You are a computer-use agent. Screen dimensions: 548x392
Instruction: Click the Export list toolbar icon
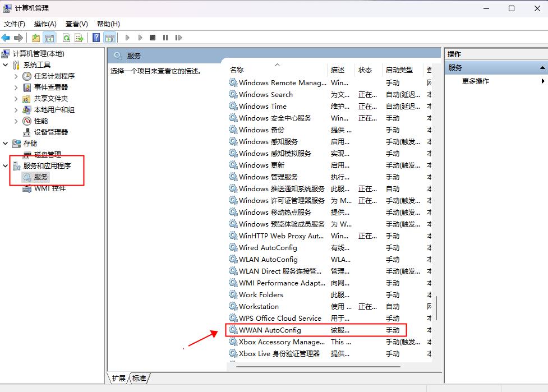[79, 38]
